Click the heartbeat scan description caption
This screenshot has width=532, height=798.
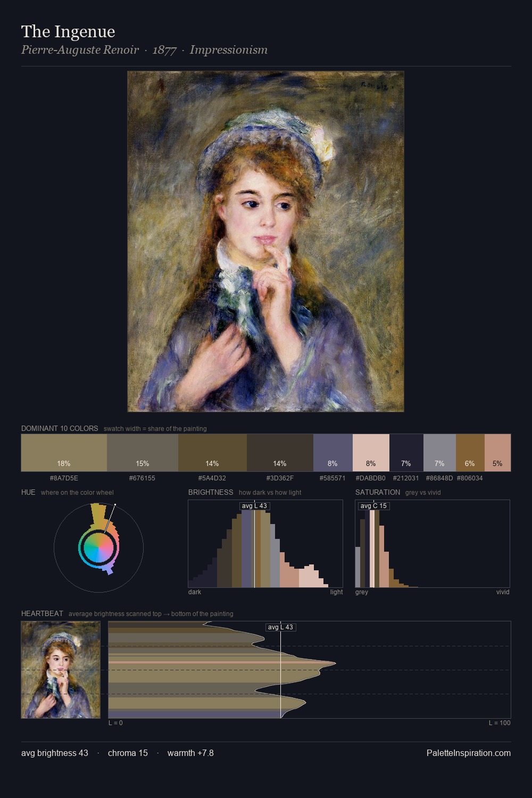click(151, 614)
